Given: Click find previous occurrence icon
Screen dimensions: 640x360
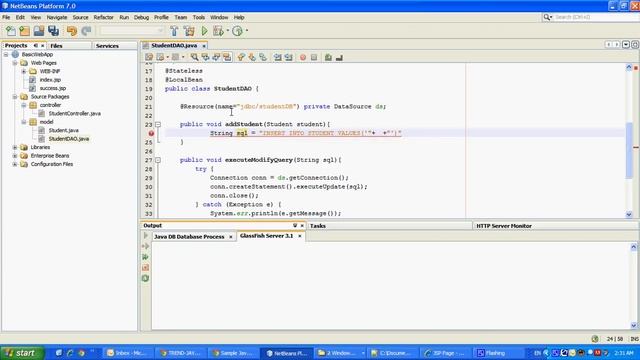Looking at the screenshot, I should [205, 58].
